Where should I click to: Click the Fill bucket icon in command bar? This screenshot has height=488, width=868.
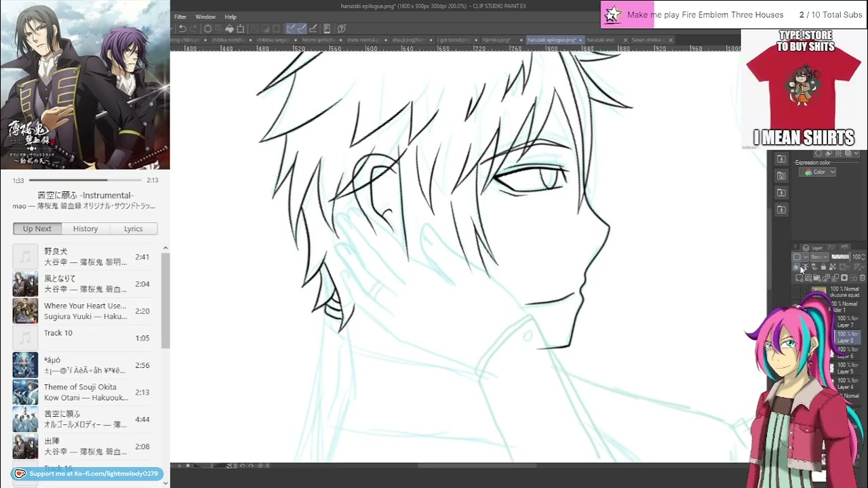pyautogui.click(x=229, y=28)
